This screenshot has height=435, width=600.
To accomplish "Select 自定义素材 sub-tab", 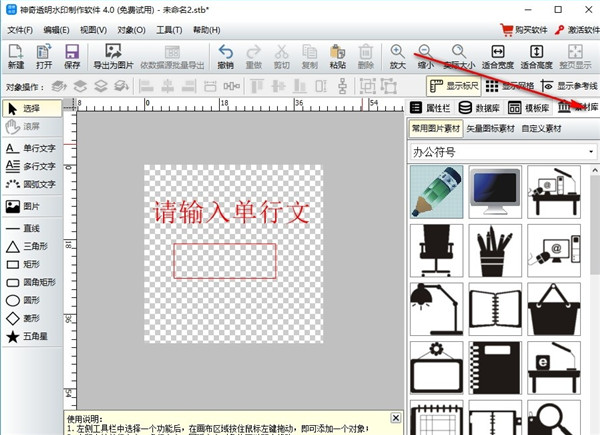I will (541, 129).
